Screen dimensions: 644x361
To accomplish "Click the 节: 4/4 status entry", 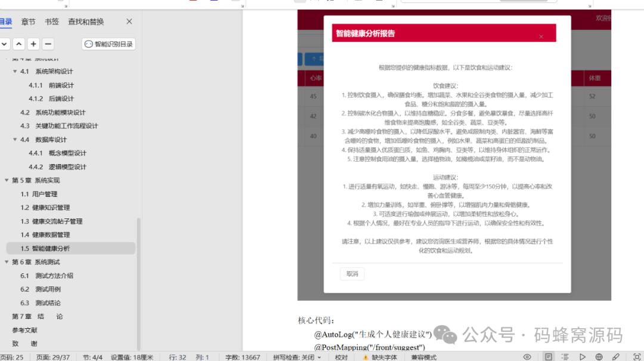I will tap(92, 357).
